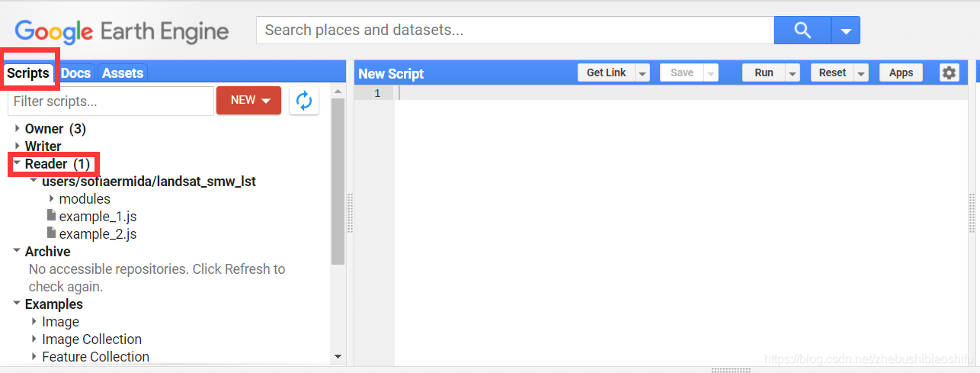Open the Reset options dropdown arrow
Viewport: 980px width, 373px height.
(861, 73)
